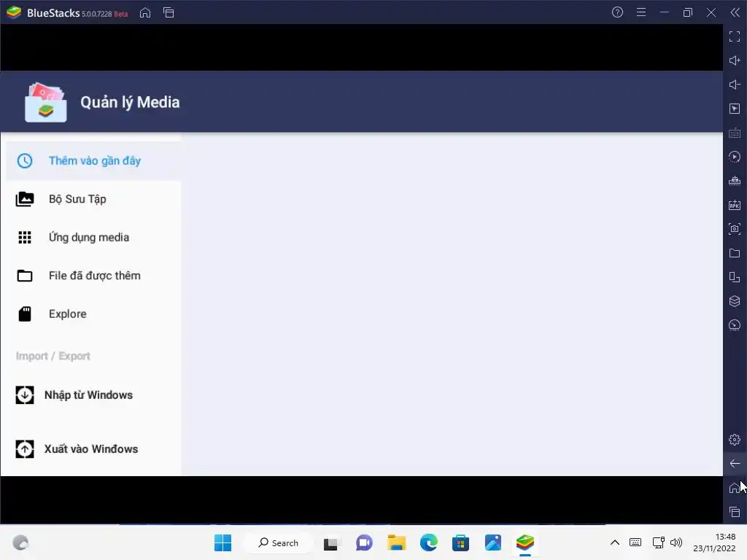
Task: Open the Explore section
Action: 93,314
